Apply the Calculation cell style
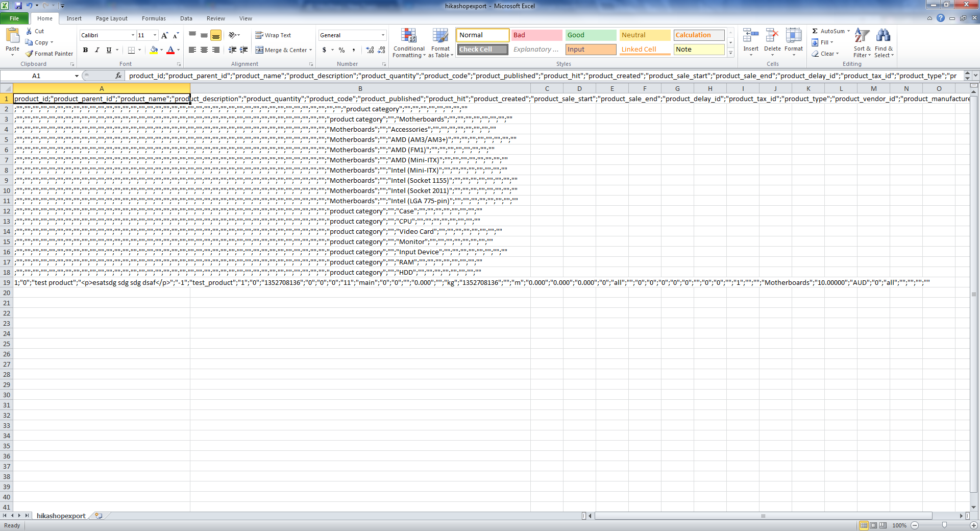Viewport: 980px width, 531px height. click(699, 35)
